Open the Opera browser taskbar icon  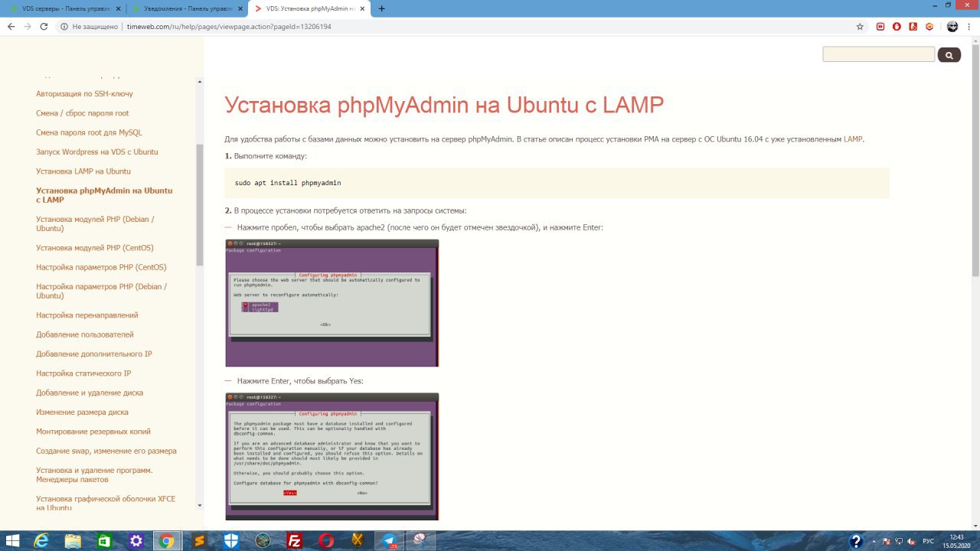[325, 541]
